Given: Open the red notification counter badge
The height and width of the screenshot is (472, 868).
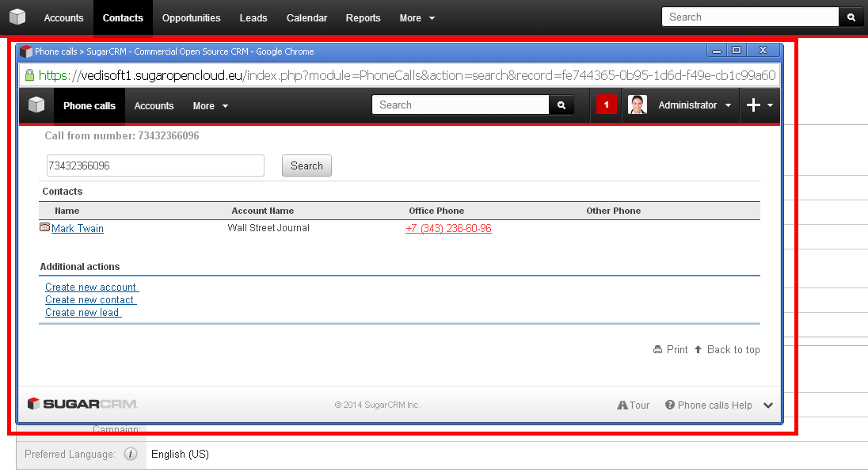Looking at the screenshot, I should [606, 105].
